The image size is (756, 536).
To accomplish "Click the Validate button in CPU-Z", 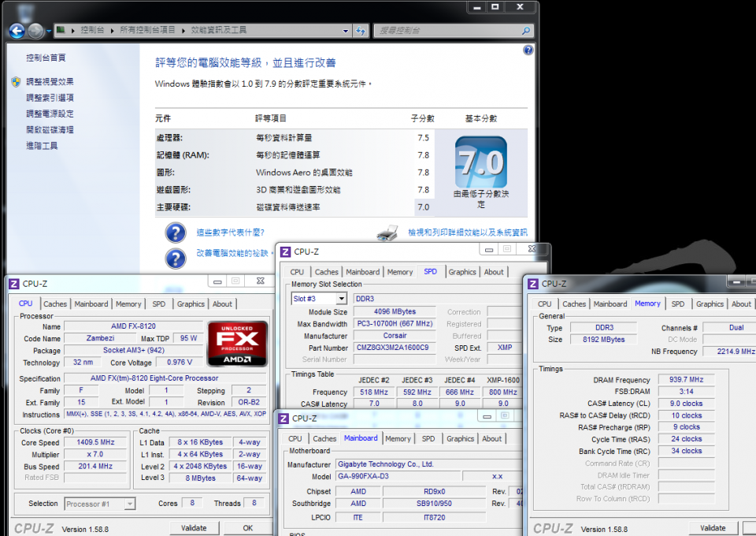I will click(x=195, y=528).
